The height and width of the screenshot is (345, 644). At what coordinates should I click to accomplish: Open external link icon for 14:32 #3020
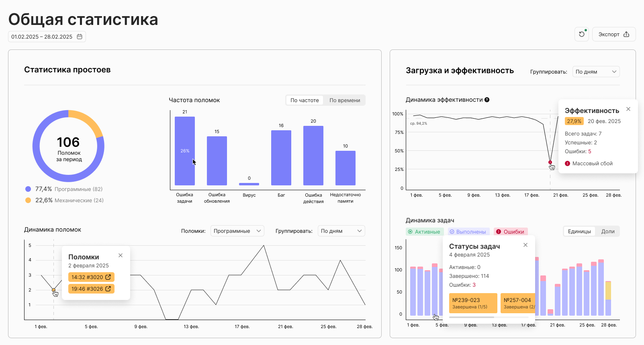[x=108, y=277]
